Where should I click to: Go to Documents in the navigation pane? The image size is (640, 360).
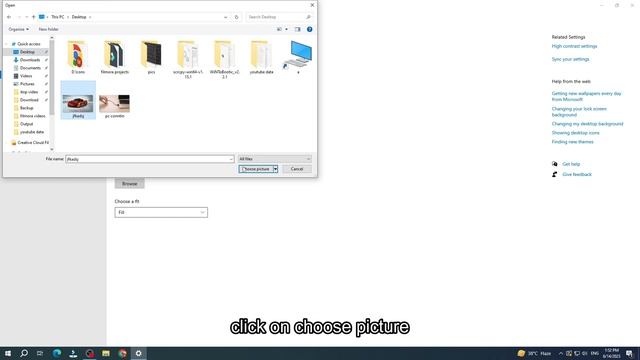[30, 68]
